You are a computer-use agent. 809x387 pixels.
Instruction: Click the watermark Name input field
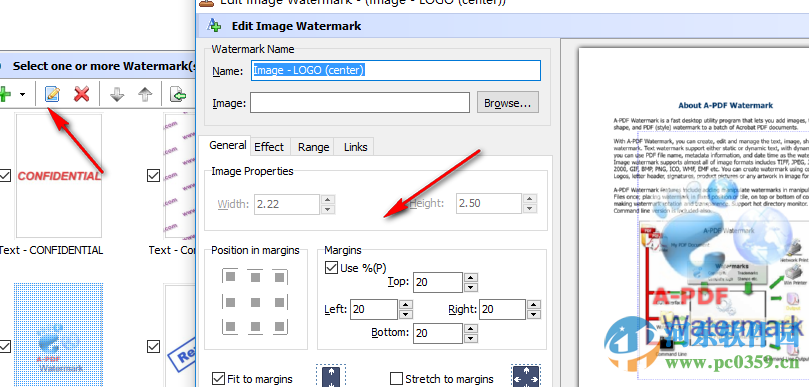(396, 71)
